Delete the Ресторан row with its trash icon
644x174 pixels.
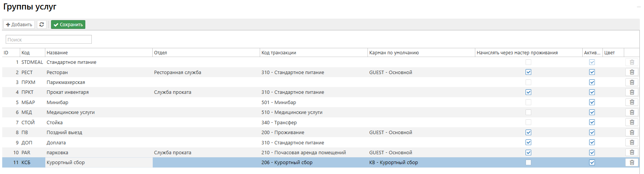pyautogui.click(x=632, y=72)
